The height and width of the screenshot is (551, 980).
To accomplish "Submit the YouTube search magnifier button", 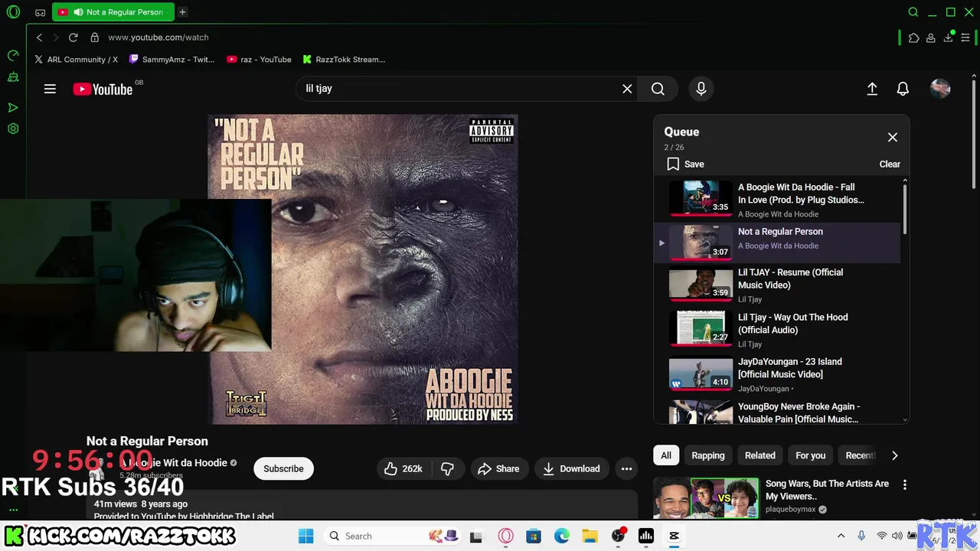I will tap(658, 89).
